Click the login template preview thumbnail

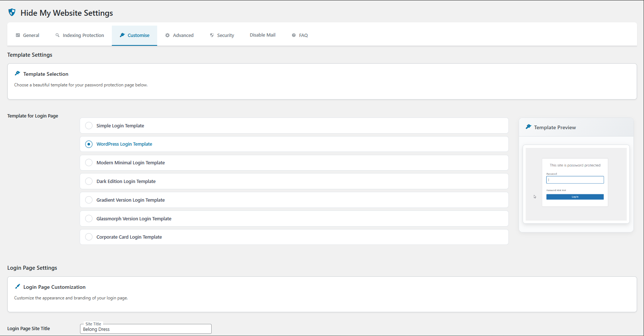click(576, 184)
